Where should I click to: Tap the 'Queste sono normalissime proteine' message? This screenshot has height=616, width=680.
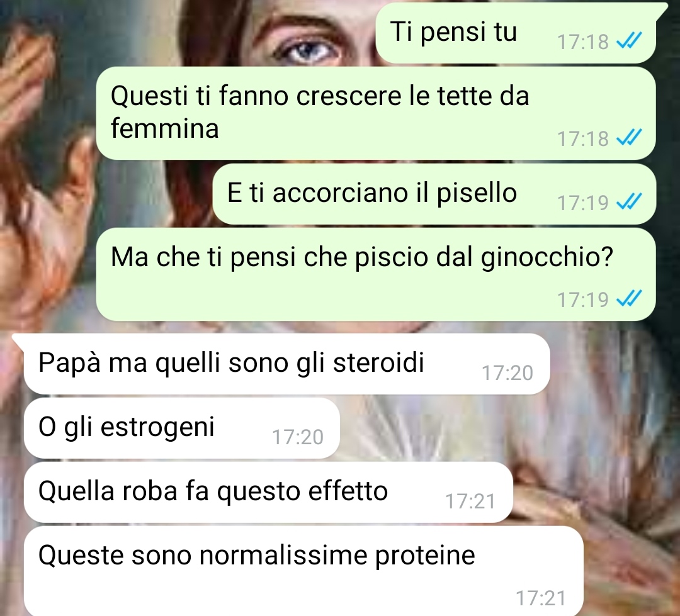(303, 571)
